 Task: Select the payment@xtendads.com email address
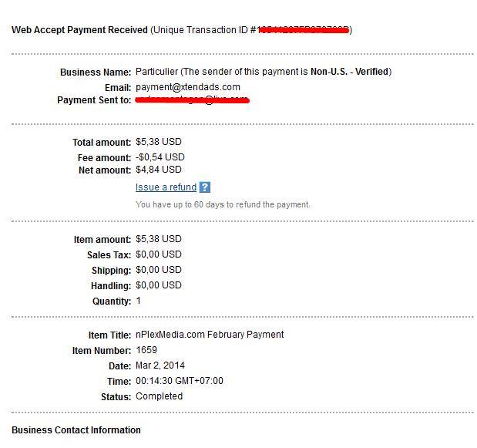188,87
